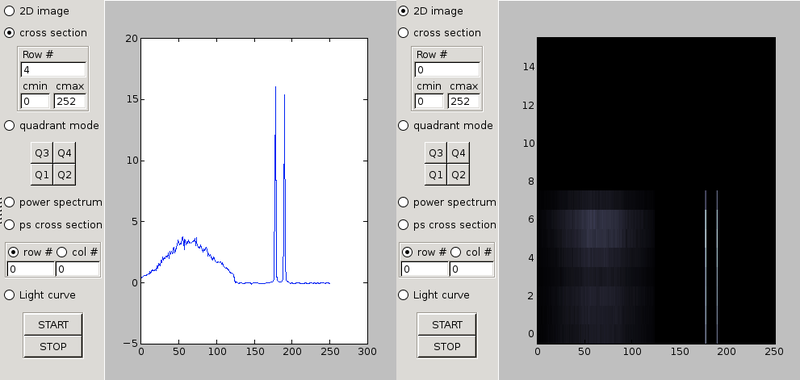Select ps cross section radio in left panel

click(10, 225)
